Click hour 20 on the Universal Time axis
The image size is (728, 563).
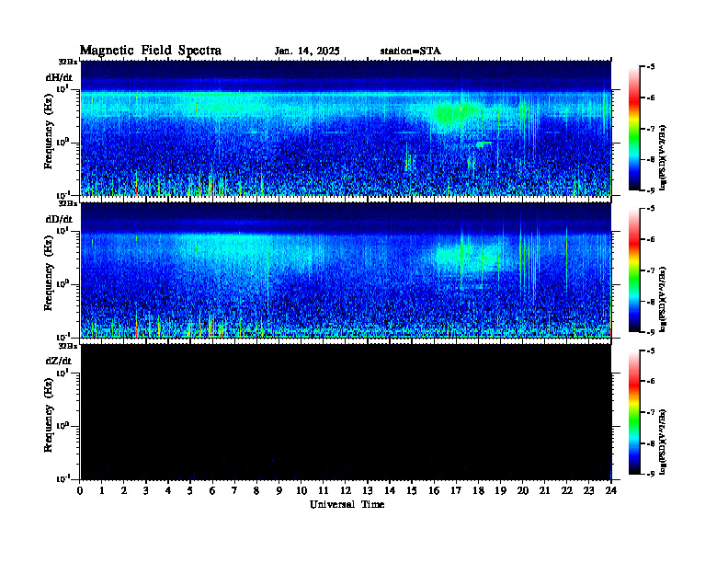click(523, 490)
